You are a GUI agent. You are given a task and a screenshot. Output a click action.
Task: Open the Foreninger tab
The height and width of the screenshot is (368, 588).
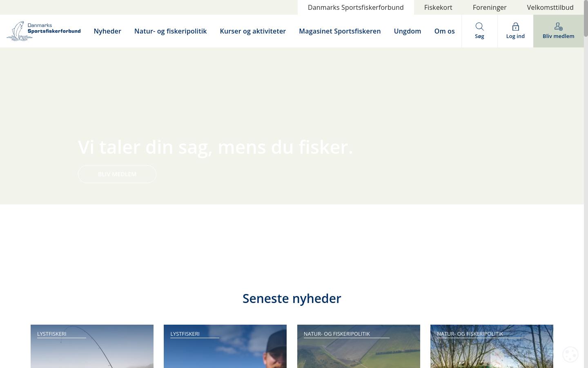pos(489,7)
